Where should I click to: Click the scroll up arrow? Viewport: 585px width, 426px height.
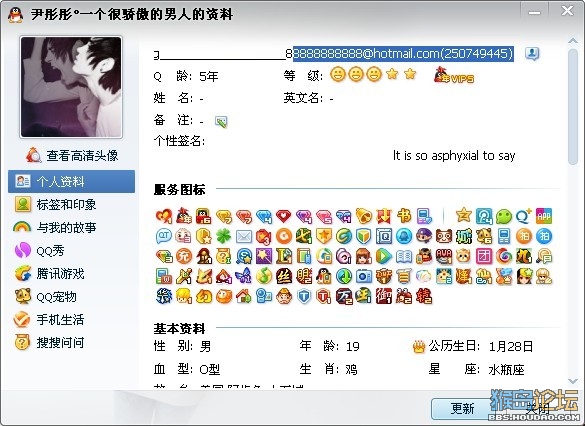tap(573, 41)
